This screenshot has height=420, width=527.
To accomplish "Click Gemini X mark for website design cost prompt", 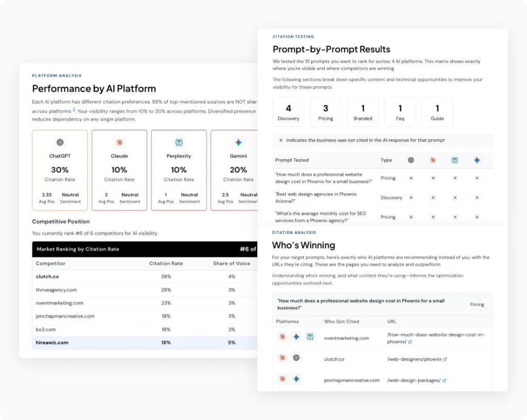I will (477, 178).
